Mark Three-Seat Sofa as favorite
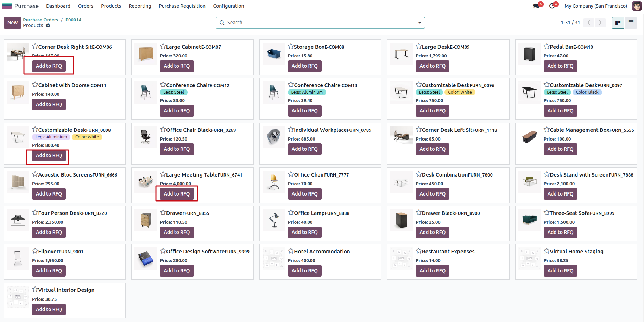Image resolution: width=644 pixels, height=322 pixels. [x=547, y=213]
